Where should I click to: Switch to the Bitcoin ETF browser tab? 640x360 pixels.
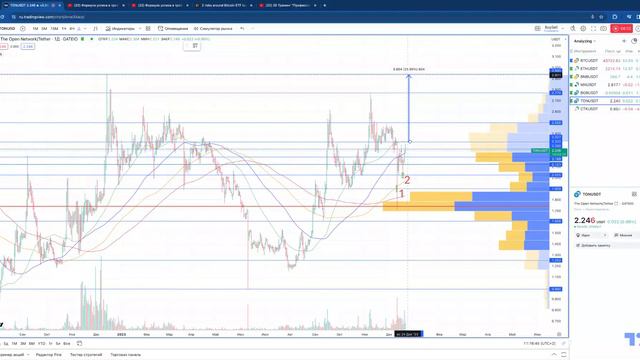(224, 5)
